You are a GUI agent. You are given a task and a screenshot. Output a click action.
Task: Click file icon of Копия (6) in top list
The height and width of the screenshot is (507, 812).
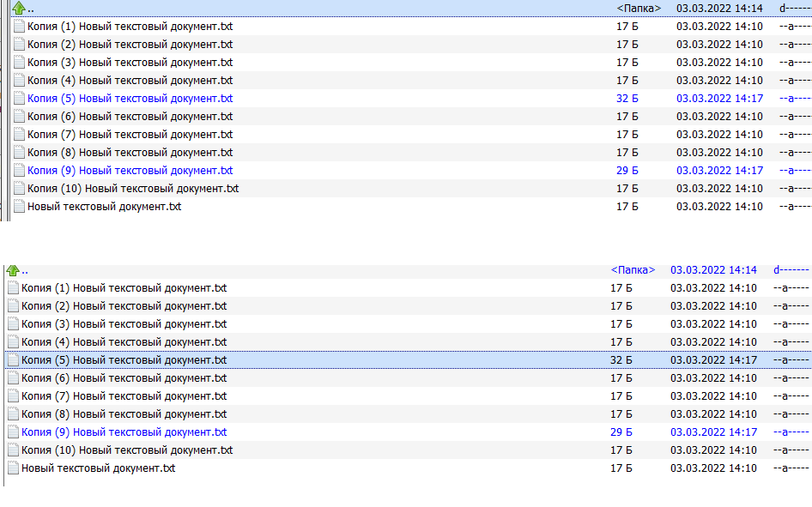pos(19,117)
